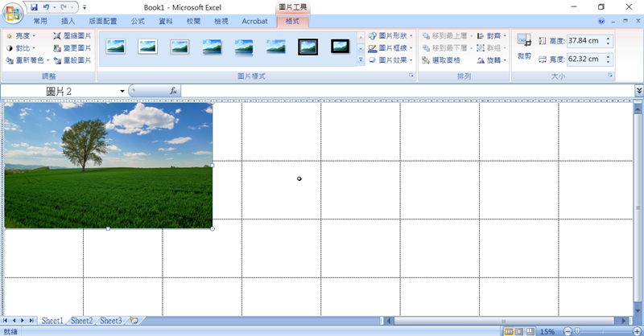Expand the formula bar
The width and height of the screenshot is (644, 336).
(x=639, y=91)
